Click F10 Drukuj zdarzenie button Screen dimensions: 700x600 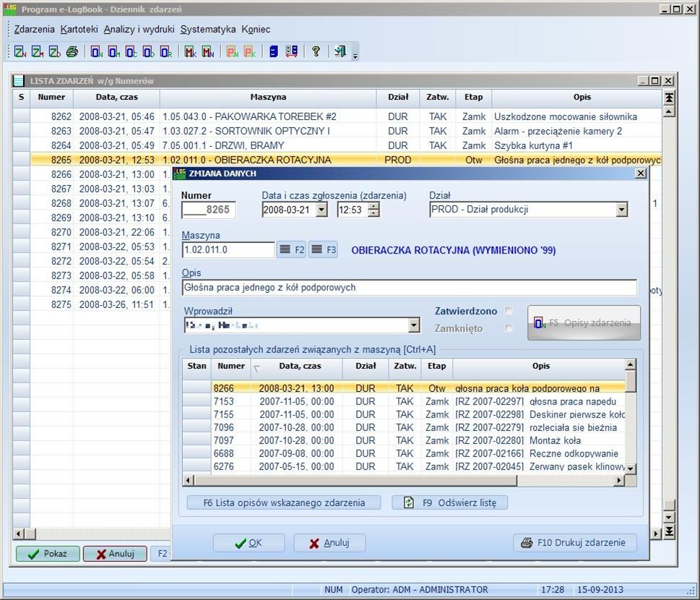(x=575, y=543)
